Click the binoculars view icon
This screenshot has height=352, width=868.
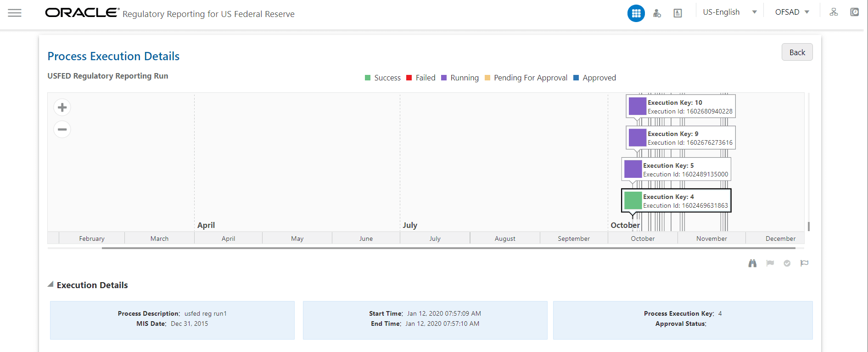pos(752,263)
